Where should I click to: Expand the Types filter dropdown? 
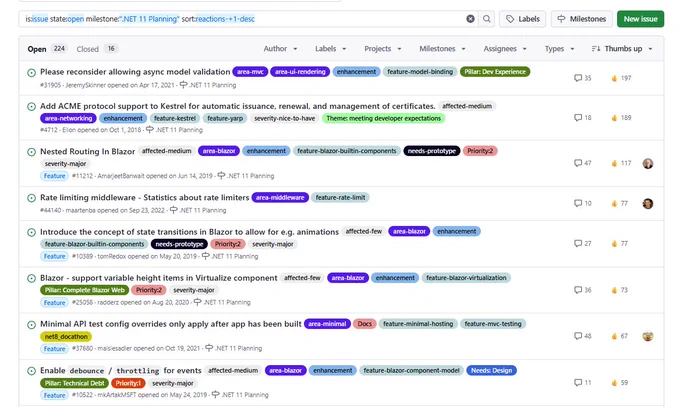click(559, 49)
